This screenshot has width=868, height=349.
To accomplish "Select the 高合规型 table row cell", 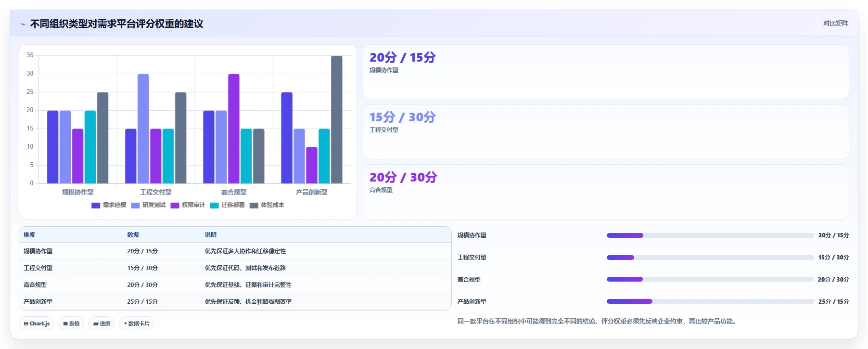I will (x=35, y=285).
